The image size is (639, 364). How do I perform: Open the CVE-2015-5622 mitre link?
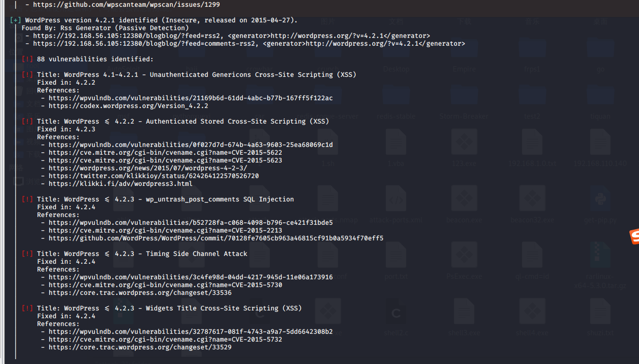pyautogui.click(x=165, y=152)
